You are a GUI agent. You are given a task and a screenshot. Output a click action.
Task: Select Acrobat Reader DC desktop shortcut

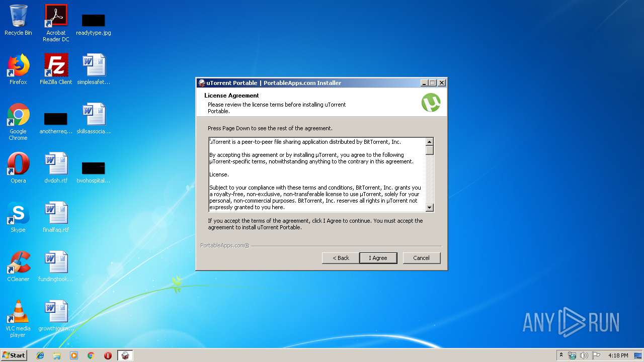point(56,23)
